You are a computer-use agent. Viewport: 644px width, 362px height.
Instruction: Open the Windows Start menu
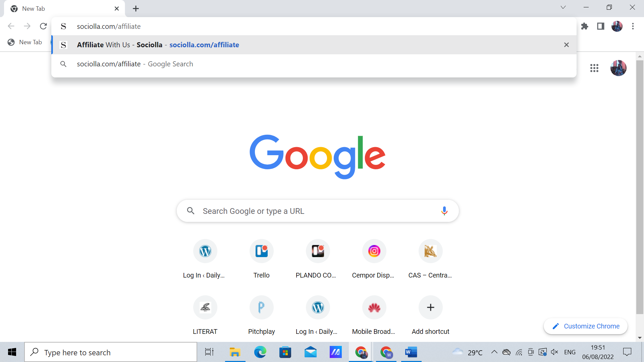coord(12,352)
